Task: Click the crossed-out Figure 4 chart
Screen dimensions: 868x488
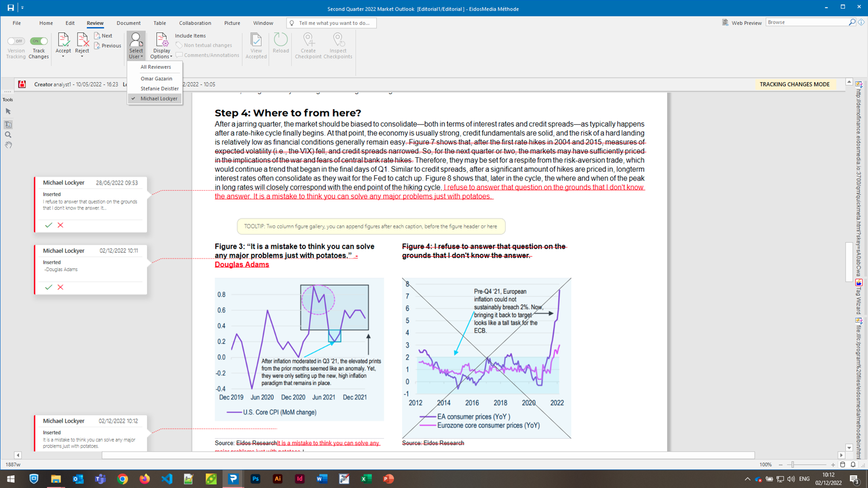Action: tap(486, 358)
